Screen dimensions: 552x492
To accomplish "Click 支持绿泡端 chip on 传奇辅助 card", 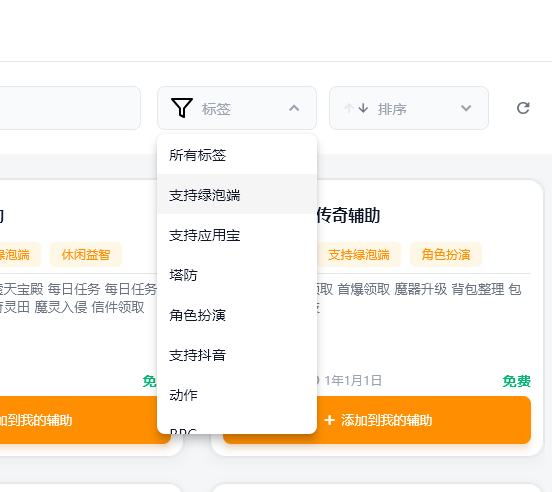I will [x=358, y=254].
